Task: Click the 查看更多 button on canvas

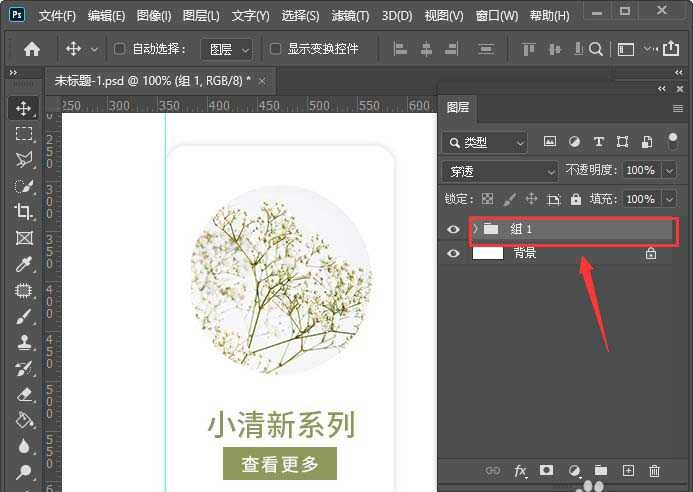Action: (x=280, y=464)
